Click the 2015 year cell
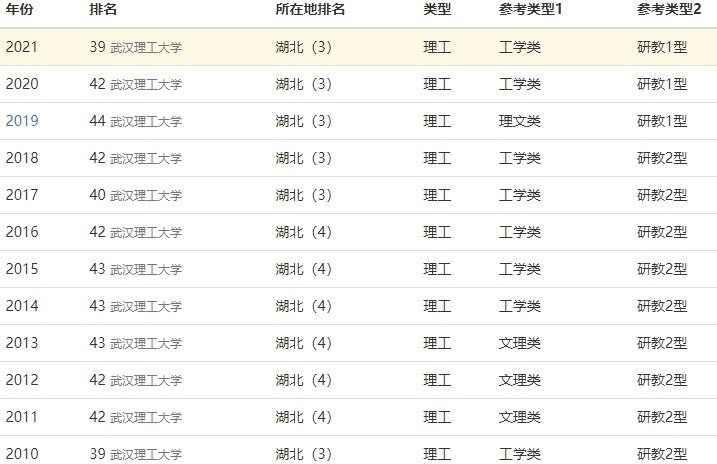717x464 pixels. tap(22, 269)
